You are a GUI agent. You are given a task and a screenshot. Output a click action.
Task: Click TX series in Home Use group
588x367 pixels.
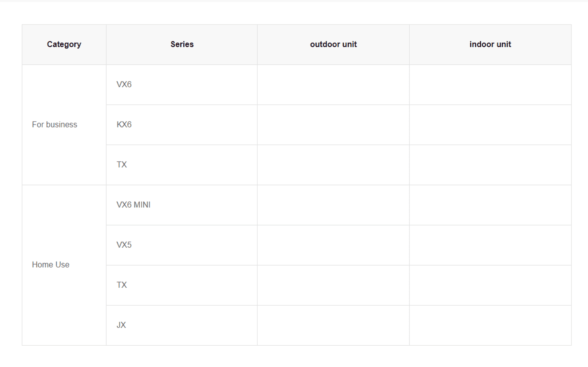122,285
